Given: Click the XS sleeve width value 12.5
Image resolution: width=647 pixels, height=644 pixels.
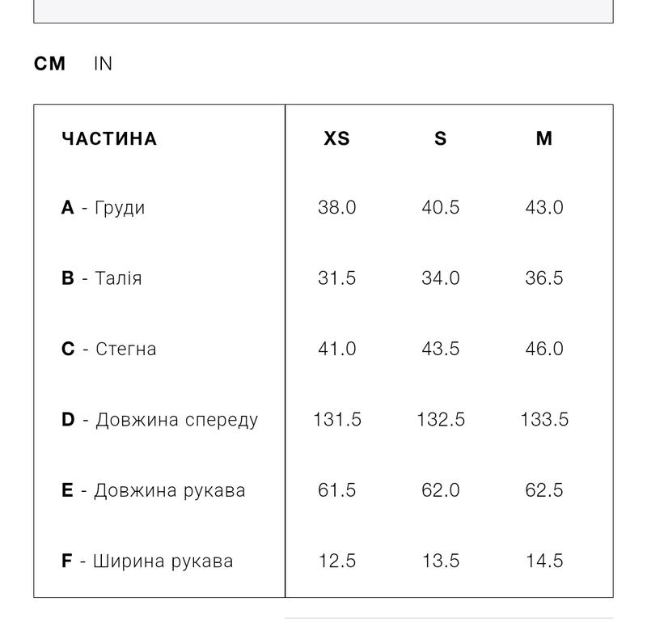Looking at the screenshot, I should point(336,561).
